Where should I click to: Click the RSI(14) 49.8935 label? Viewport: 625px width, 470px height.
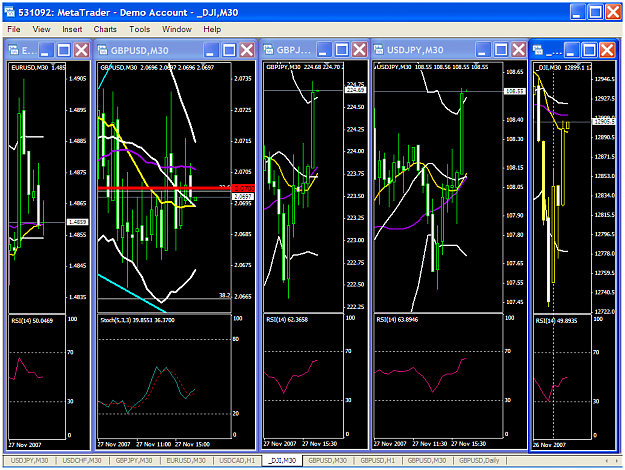click(x=556, y=321)
